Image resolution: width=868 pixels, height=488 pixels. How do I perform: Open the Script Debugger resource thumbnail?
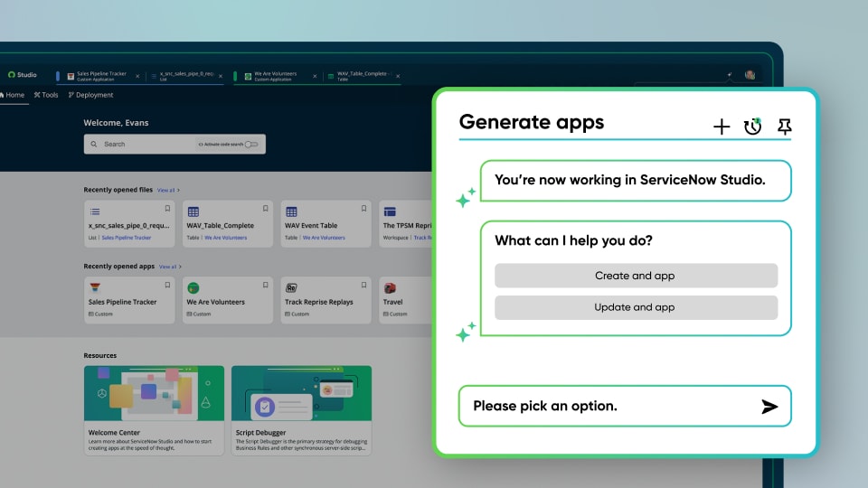pyautogui.click(x=302, y=393)
